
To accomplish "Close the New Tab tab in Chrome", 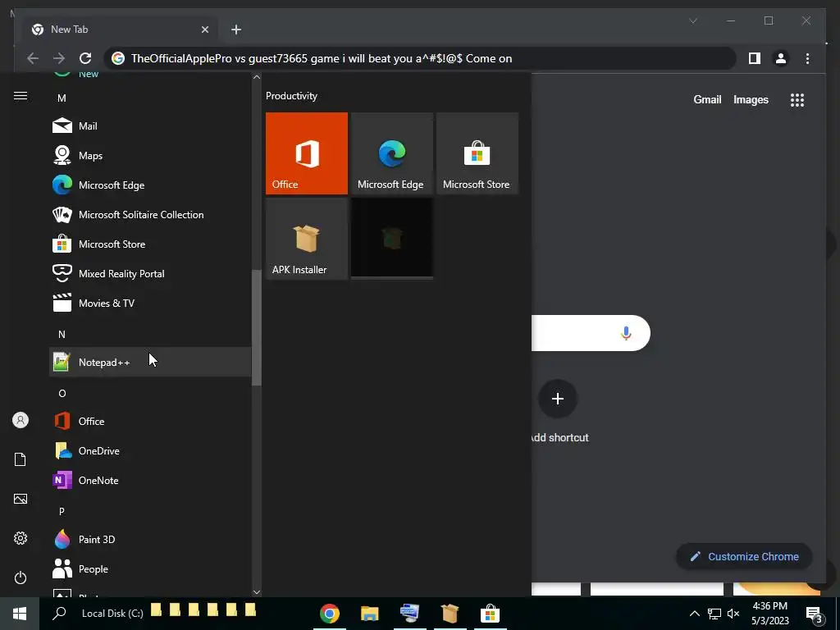I will click(204, 30).
